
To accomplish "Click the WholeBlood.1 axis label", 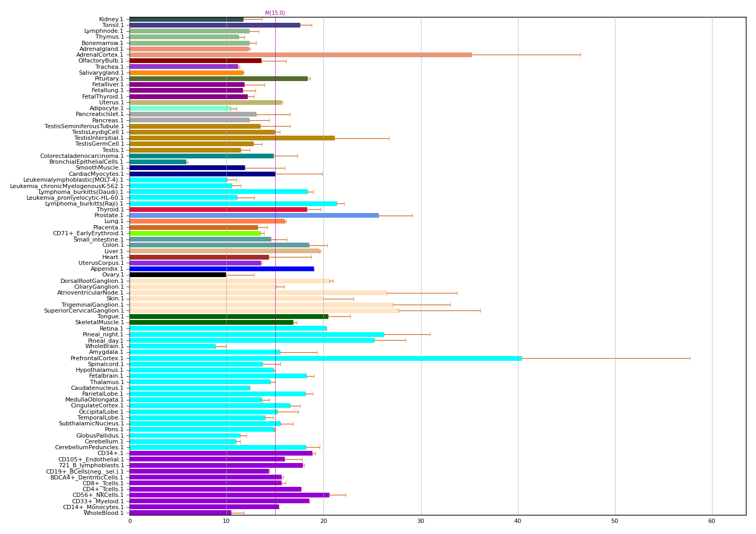I will coord(103,513).
